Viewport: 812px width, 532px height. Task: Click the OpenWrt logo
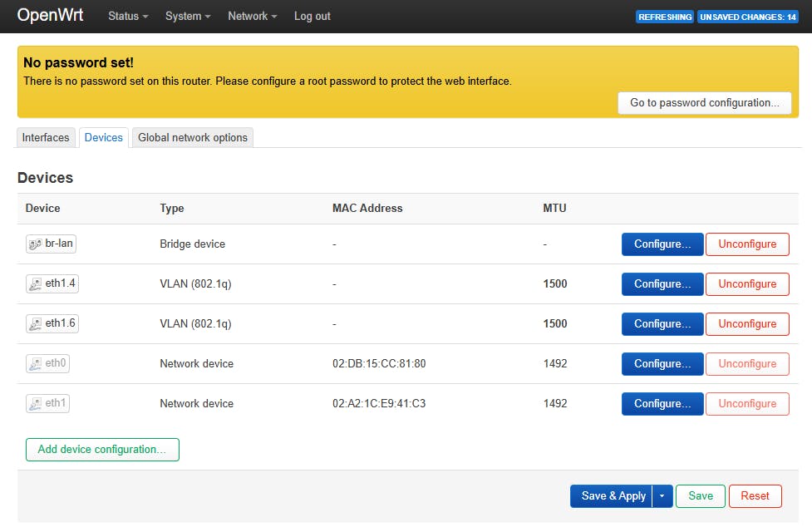(x=50, y=16)
